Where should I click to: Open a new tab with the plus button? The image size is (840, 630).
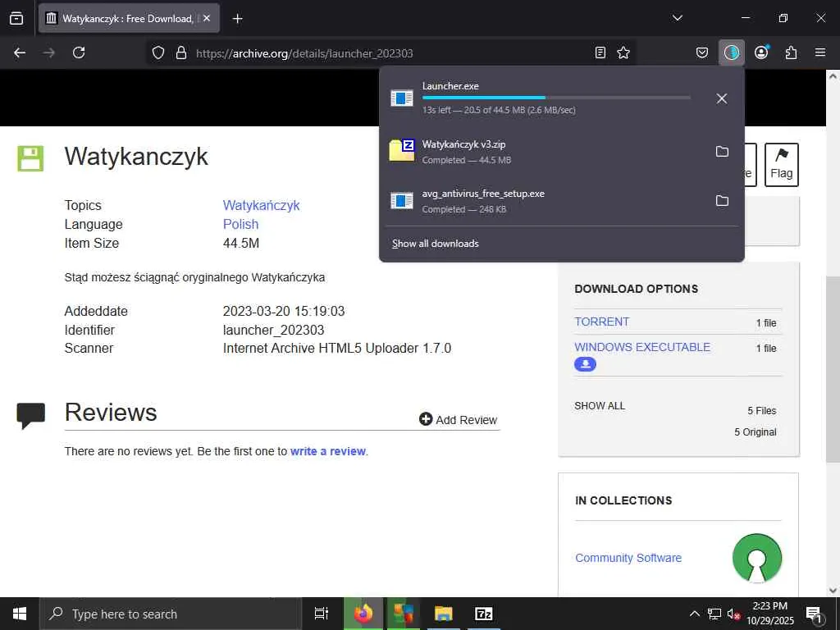[x=237, y=19]
